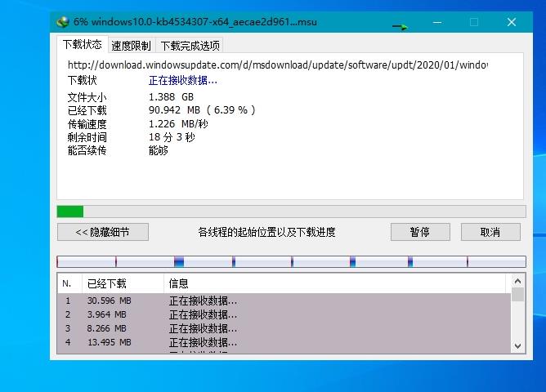This screenshot has width=546, height=392.
Task: Click the thread list scrollbar thumb
Action: (x=517, y=295)
